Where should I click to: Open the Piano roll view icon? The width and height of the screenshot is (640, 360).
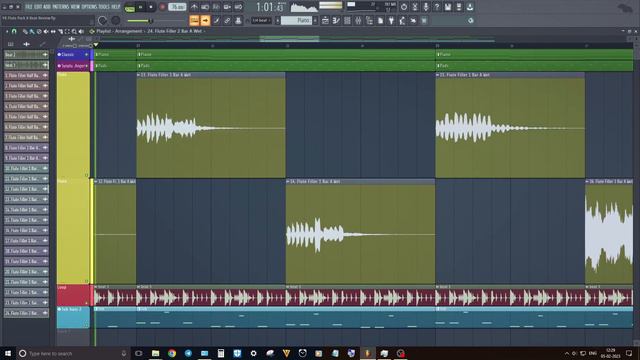(x=336, y=20)
